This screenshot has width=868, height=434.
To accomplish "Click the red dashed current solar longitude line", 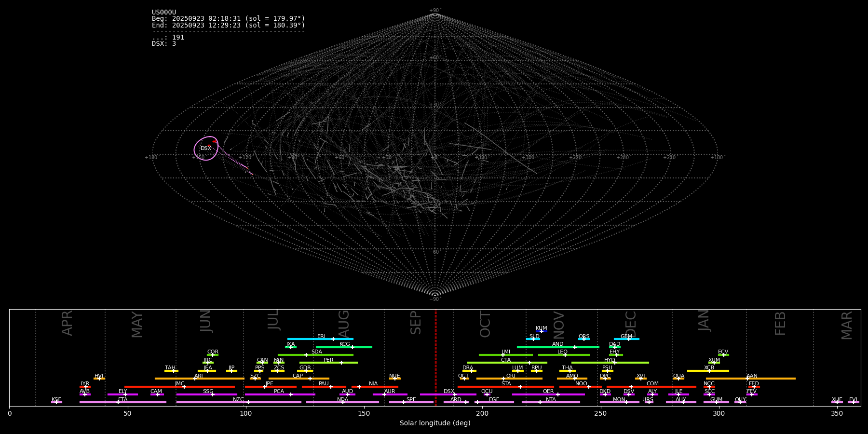I will (x=435, y=357).
